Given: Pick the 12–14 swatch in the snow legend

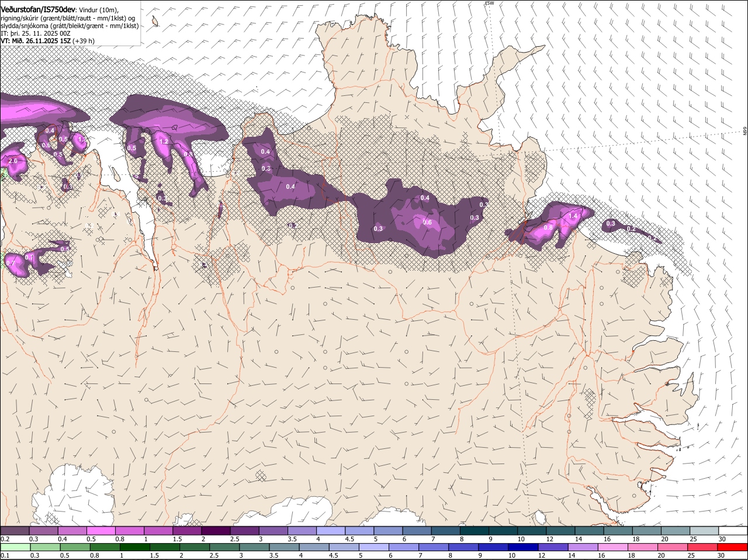Looking at the screenshot, I should 560,530.
